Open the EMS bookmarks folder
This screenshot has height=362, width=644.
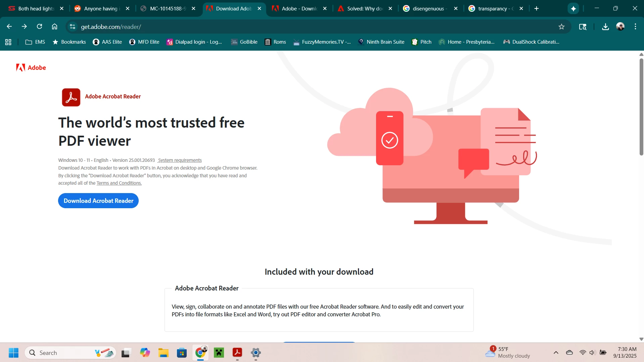(x=35, y=42)
